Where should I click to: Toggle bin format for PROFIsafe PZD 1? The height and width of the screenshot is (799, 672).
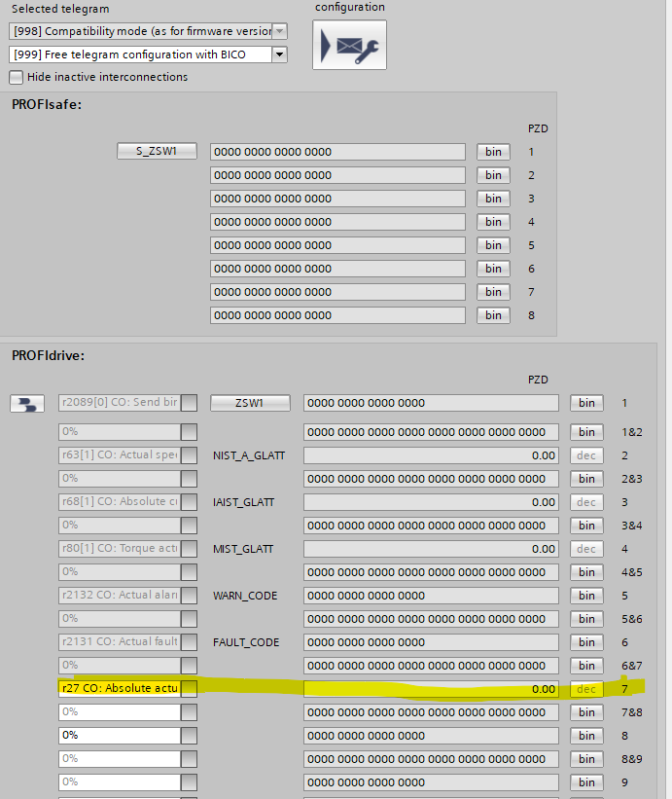click(493, 152)
